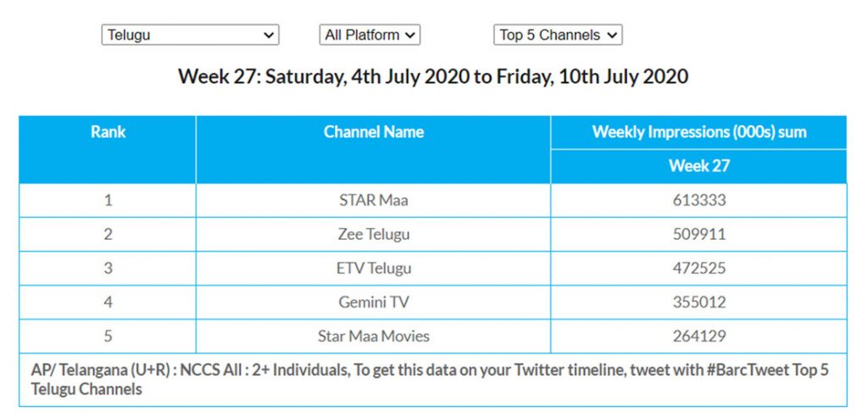This screenshot has width=868, height=417.
Task: Click the Channel Name column header
Action: (373, 132)
